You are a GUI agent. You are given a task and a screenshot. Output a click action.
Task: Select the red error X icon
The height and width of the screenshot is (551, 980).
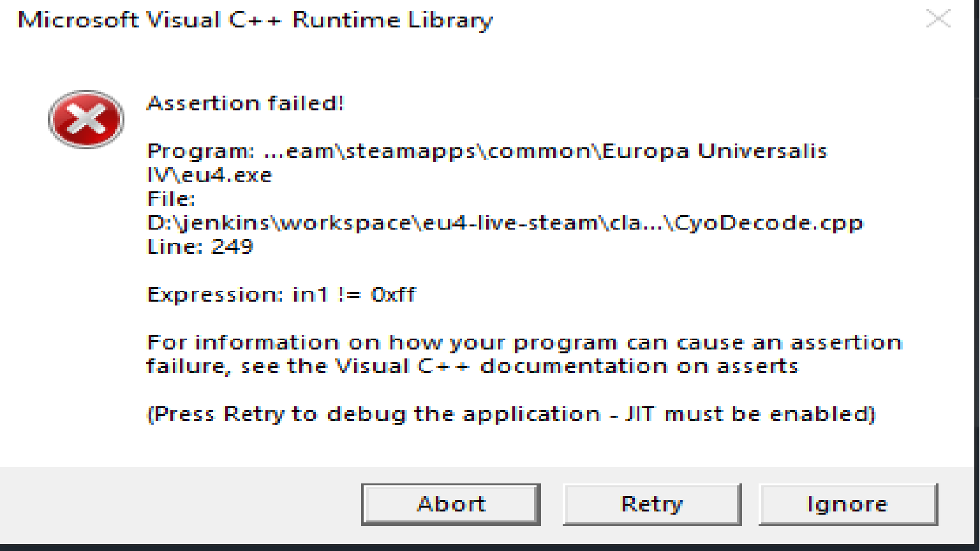85,119
